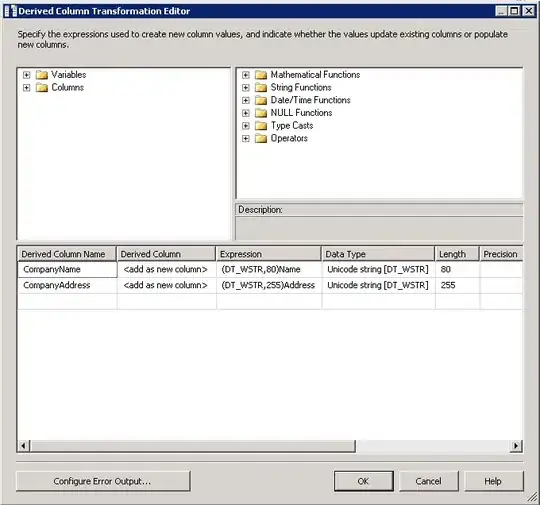Click scroll right arrow of grid
This screenshot has height=505, width=540.
tap(516, 446)
